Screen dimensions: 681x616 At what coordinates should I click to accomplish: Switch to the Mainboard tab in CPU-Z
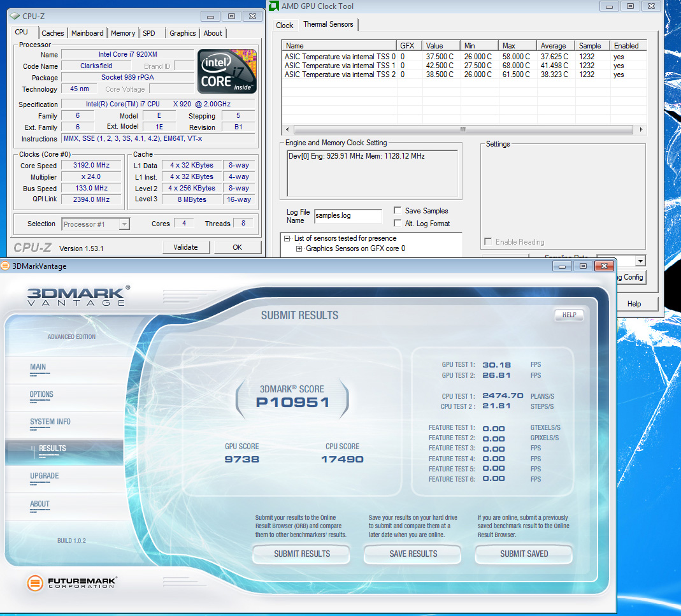87,33
